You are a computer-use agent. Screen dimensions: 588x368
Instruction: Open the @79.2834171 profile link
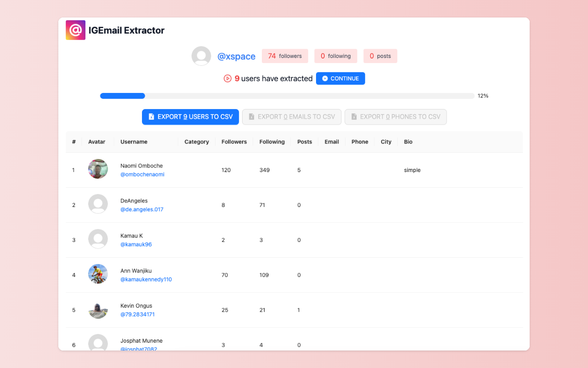(x=137, y=314)
